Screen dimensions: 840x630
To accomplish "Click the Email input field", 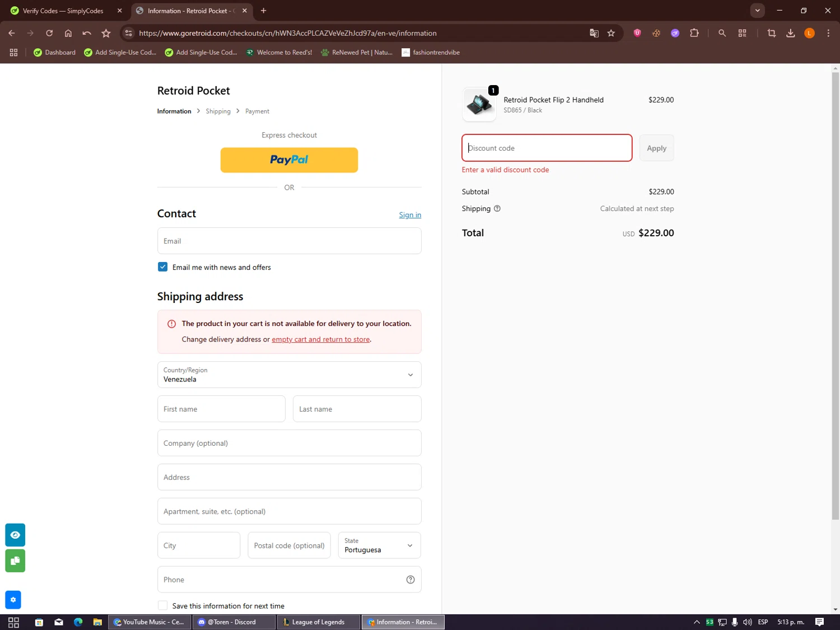I will coord(290,241).
